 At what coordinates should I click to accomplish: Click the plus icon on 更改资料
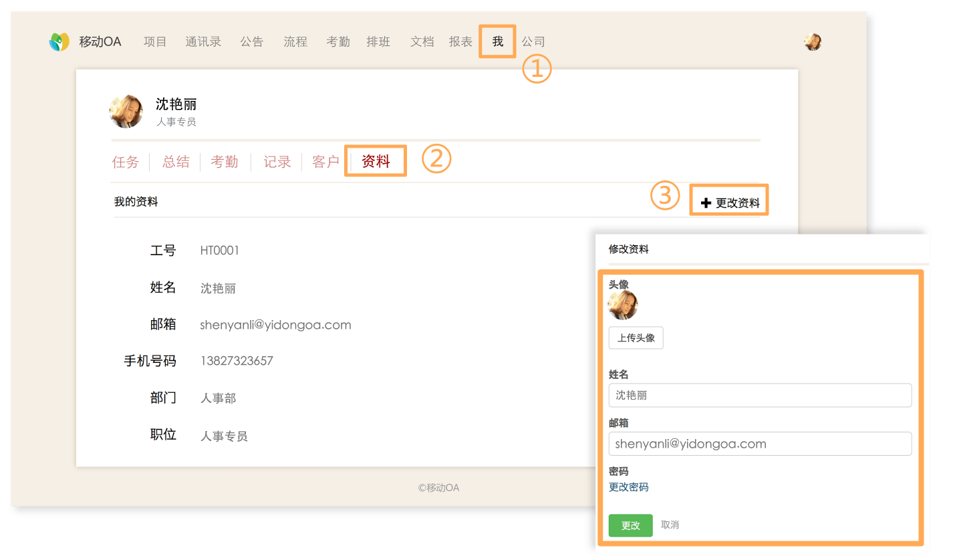pos(706,203)
